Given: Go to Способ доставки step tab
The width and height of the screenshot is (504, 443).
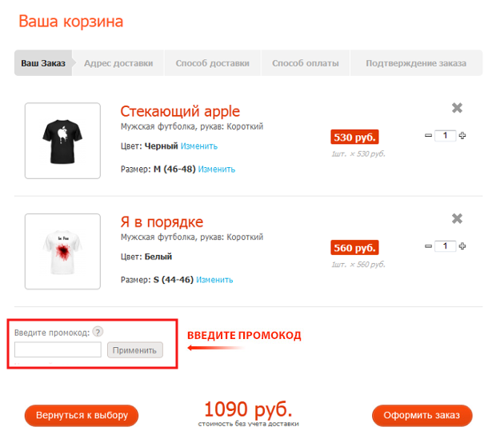Looking at the screenshot, I should coord(212,63).
